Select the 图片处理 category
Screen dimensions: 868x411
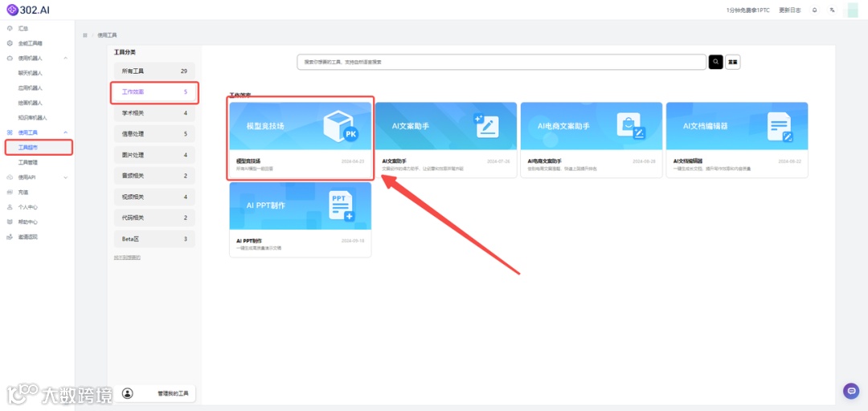click(x=154, y=155)
